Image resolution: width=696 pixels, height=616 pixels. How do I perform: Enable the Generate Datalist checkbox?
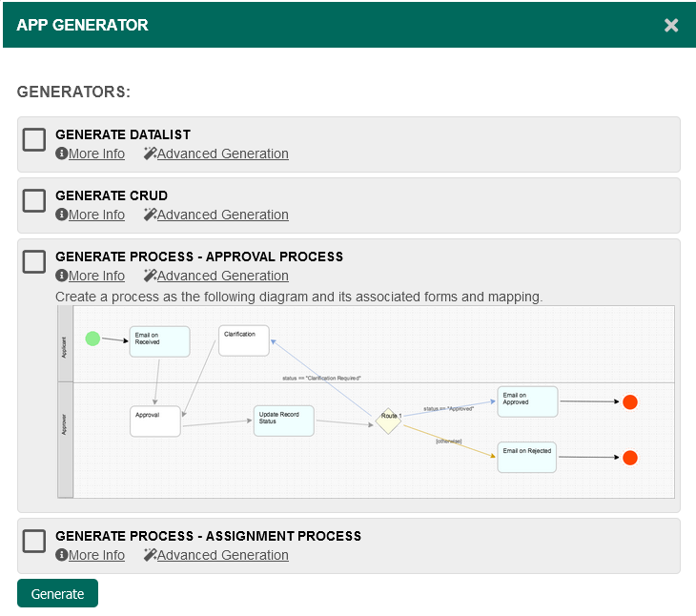(34, 139)
